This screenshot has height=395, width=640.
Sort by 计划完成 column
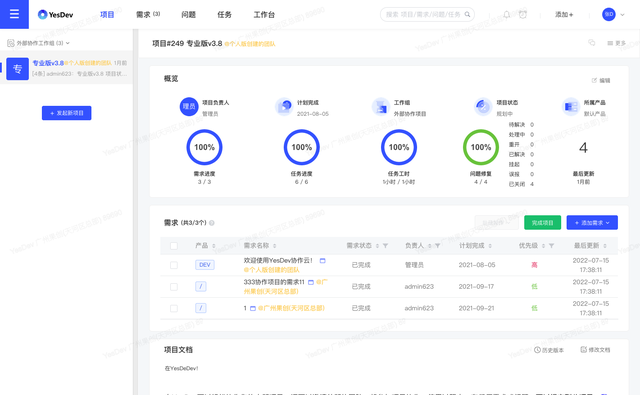pyautogui.click(x=490, y=246)
